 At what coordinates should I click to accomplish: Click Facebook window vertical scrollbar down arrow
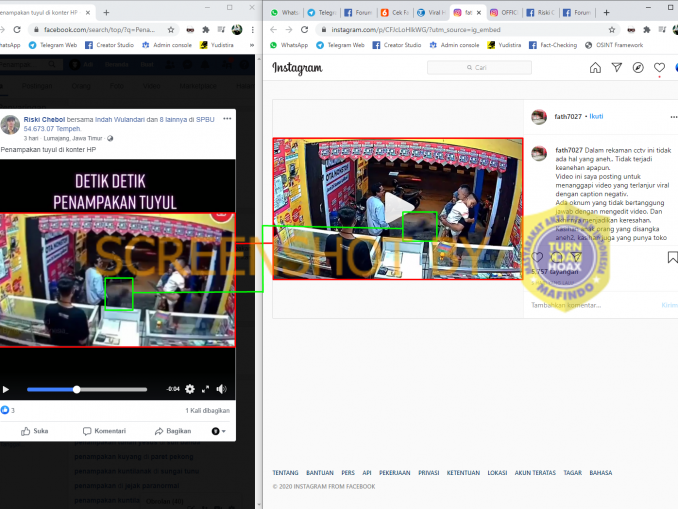click(x=259, y=505)
